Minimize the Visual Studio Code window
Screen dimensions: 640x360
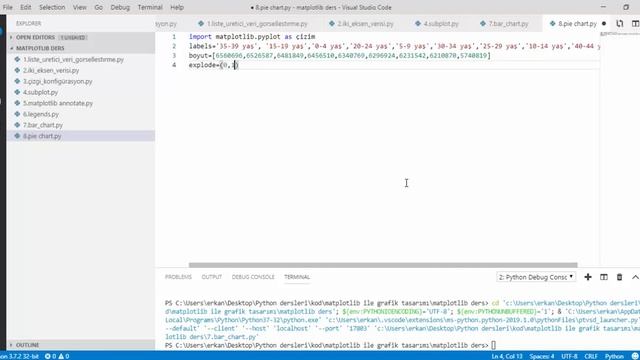point(603,7)
